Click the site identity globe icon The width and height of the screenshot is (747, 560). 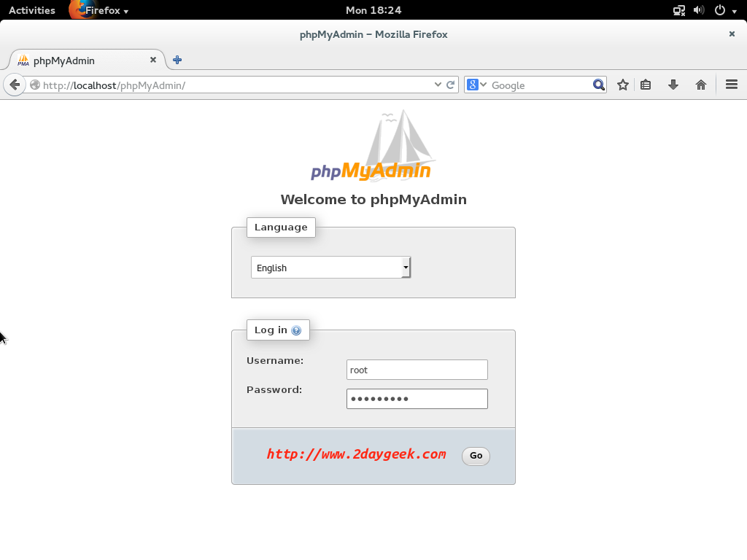[x=35, y=85]
